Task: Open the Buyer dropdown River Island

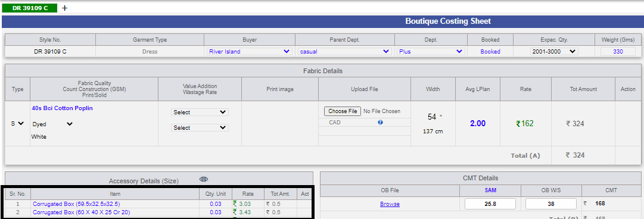Action: (249, 52)
